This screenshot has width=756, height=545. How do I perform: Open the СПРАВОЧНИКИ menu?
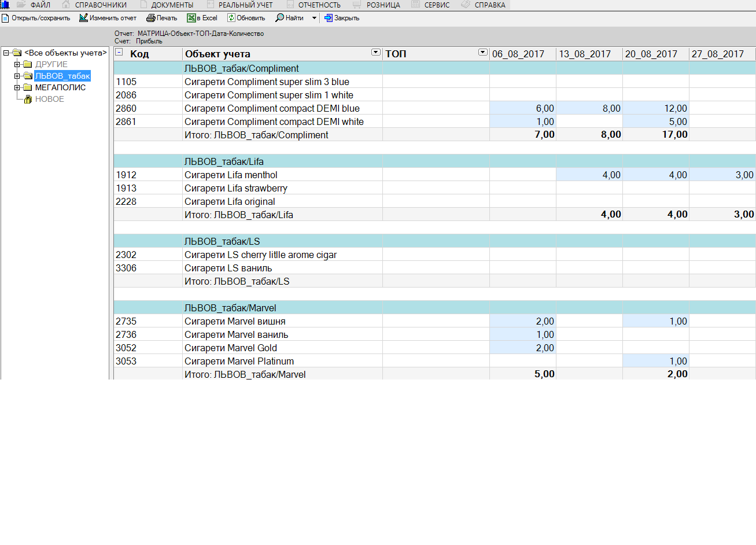pos(101,5)
